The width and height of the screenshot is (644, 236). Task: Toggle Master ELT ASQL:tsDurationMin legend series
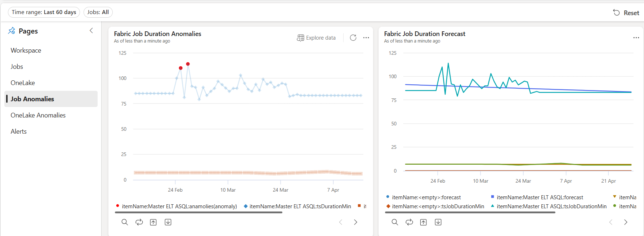pos(300,206)
